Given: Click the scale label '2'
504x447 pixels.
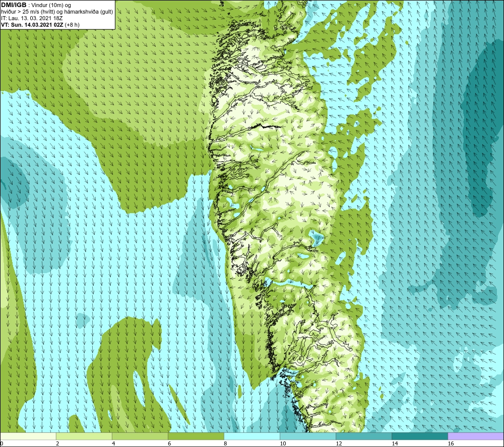Looking at the screenshot, I should [x=57, y=443].
